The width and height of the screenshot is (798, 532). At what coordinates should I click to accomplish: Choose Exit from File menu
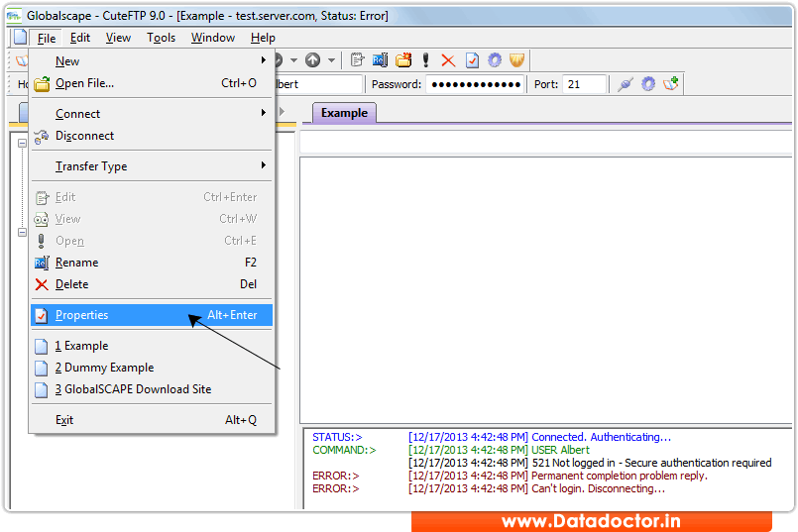click(152, 420)
